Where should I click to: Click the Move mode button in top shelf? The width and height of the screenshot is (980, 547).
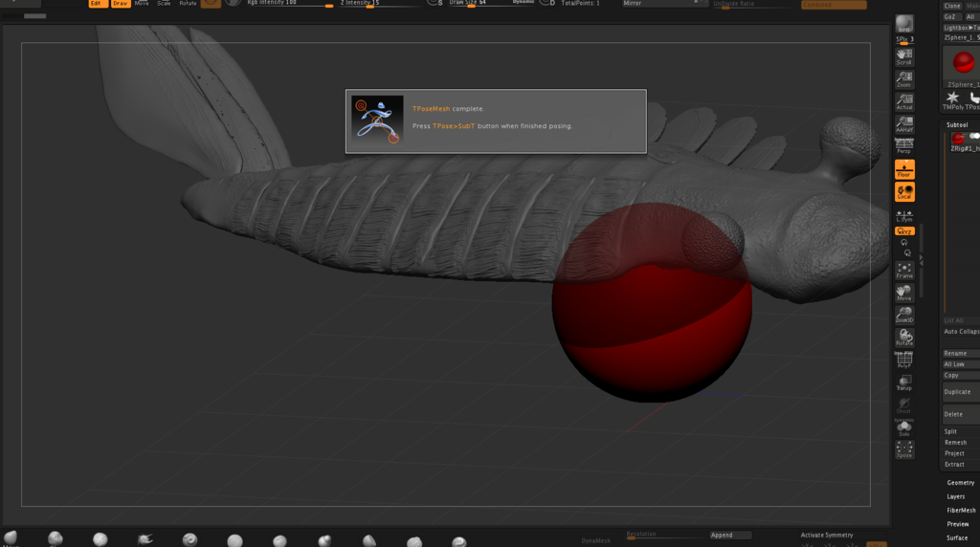(x=142, y=3)
